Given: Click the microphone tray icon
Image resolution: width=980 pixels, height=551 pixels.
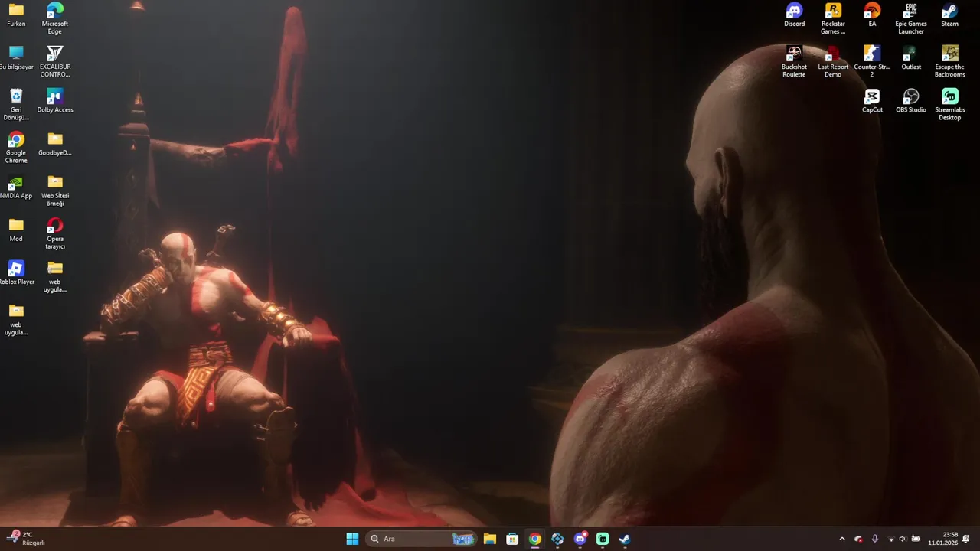Looking at the screenshot, I should coord(875,539).
